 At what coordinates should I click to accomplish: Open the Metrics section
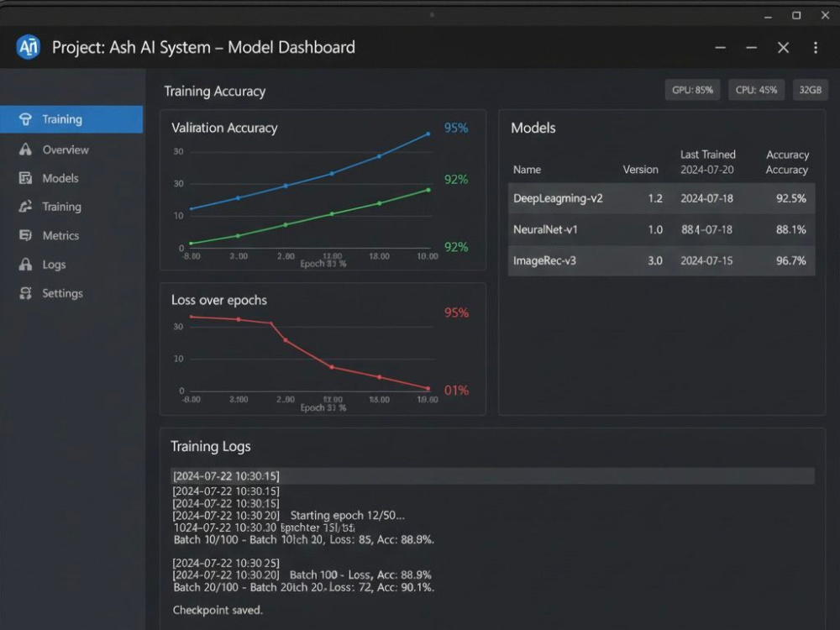coord(60,236)
